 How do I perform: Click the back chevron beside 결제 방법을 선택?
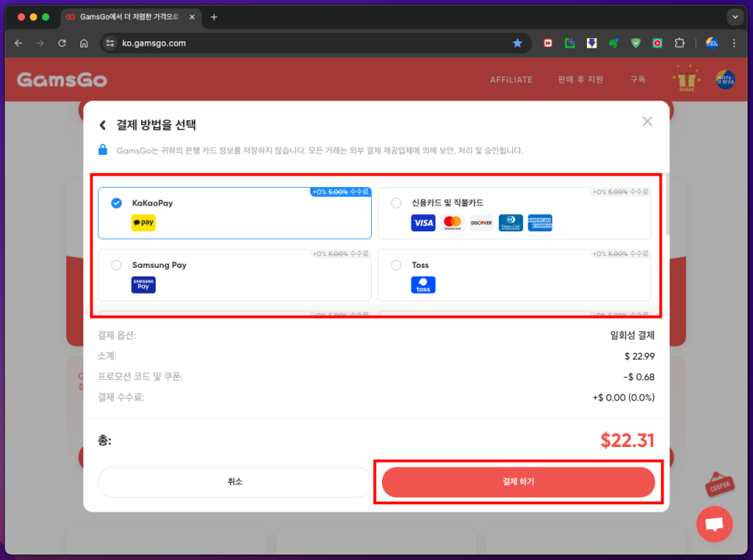[102, 125]
